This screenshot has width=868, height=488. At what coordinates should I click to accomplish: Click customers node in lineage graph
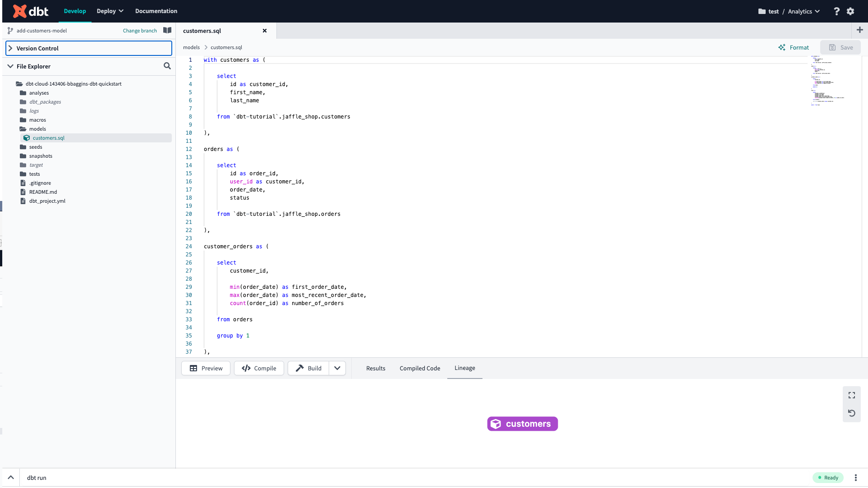pyautogui.click(x=523, y=424)
